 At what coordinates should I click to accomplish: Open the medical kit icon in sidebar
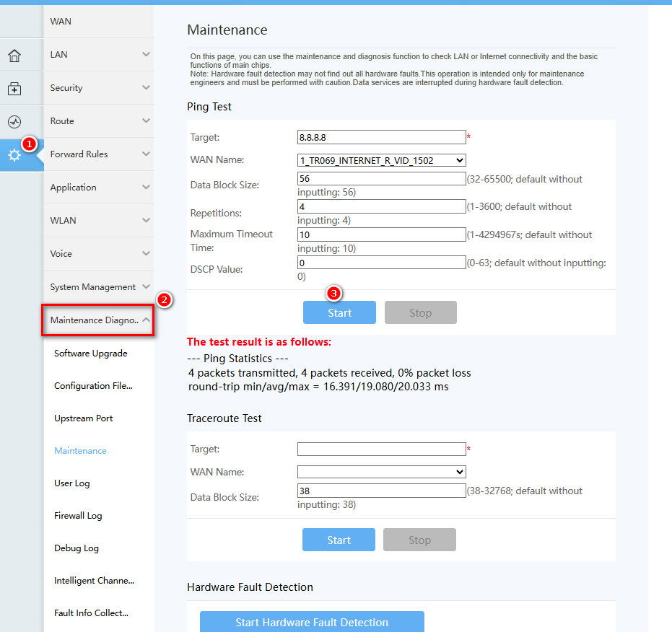(x=14, y=89)
